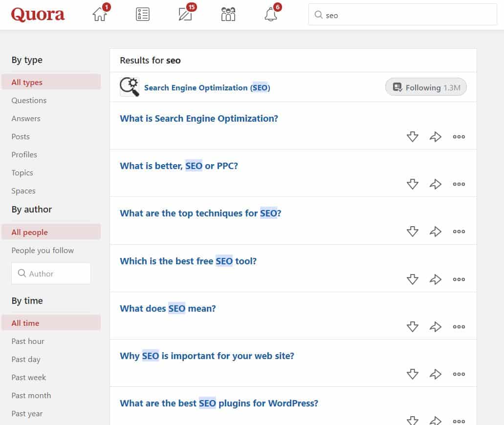Image resolution: width=504 pixels, height=425 pixels.
Task: Open more options for Search Engine Optimization question
Action: pos(459,136)
